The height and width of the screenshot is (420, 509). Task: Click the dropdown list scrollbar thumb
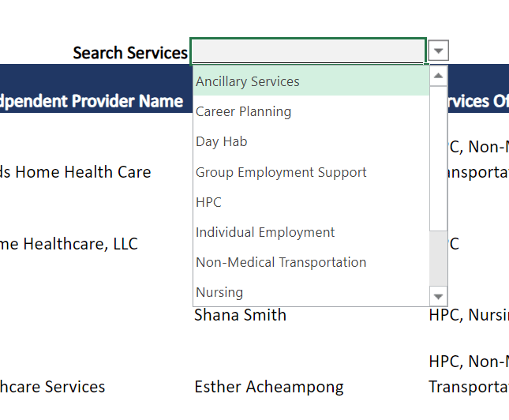pos(439,158)
